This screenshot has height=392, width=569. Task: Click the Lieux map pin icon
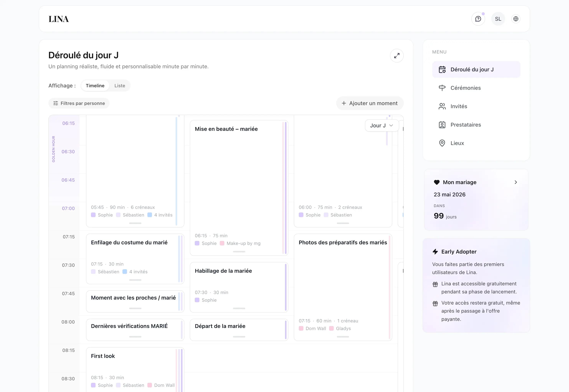tap(442, 143)
